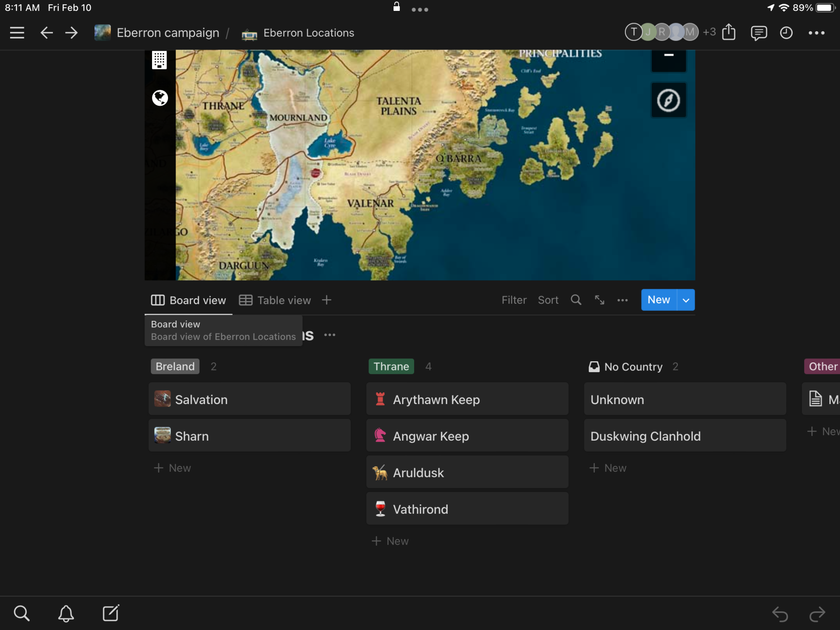Open the Filter option
This screenshot has width=840, height=630.
click(x=514, y=300)
